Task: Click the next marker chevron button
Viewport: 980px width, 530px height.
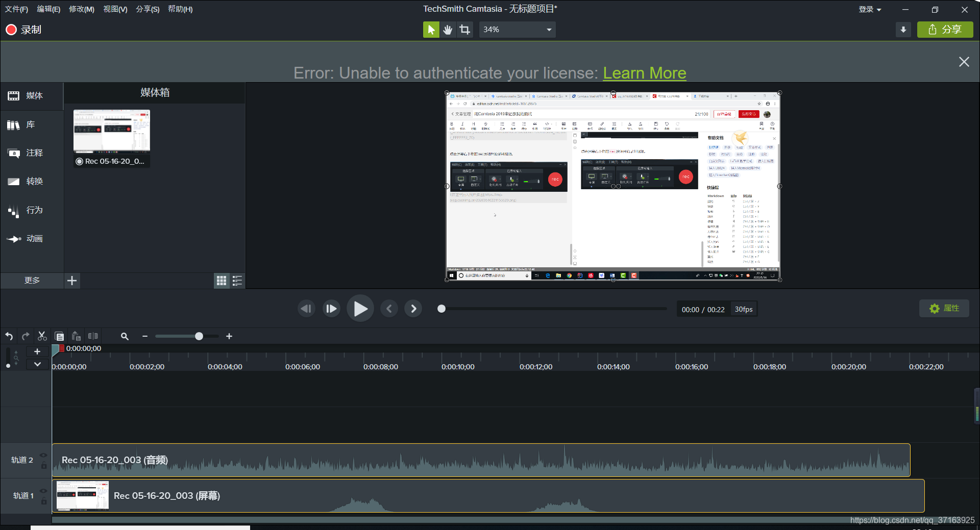Action: [x=413, y=309]
